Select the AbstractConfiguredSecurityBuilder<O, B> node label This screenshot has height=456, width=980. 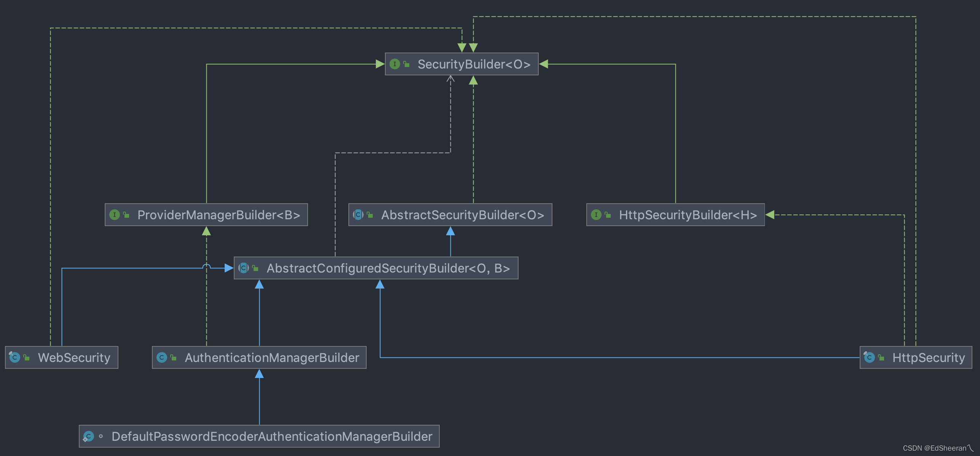click(388, 268)
